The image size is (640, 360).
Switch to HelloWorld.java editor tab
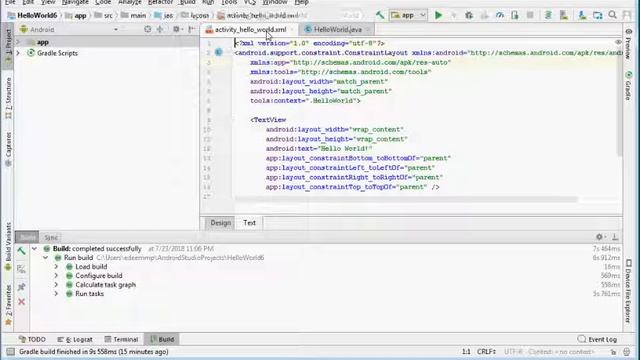(x=337, y=29)
